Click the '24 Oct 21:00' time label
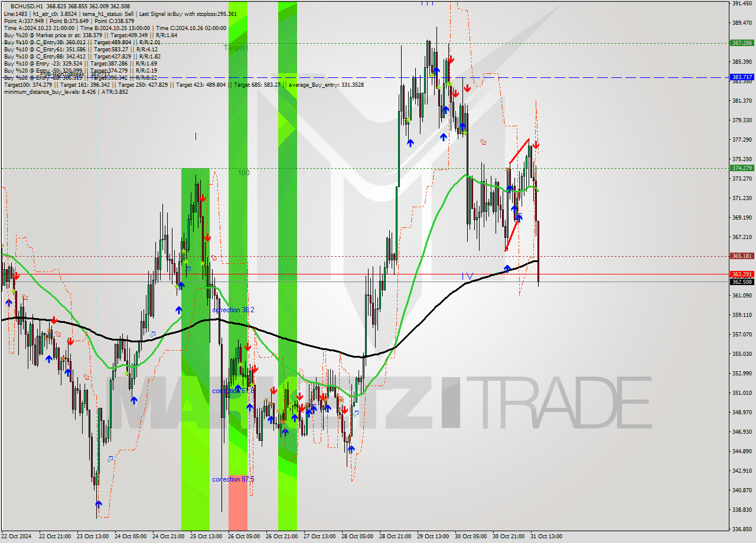 click(168, 537)
